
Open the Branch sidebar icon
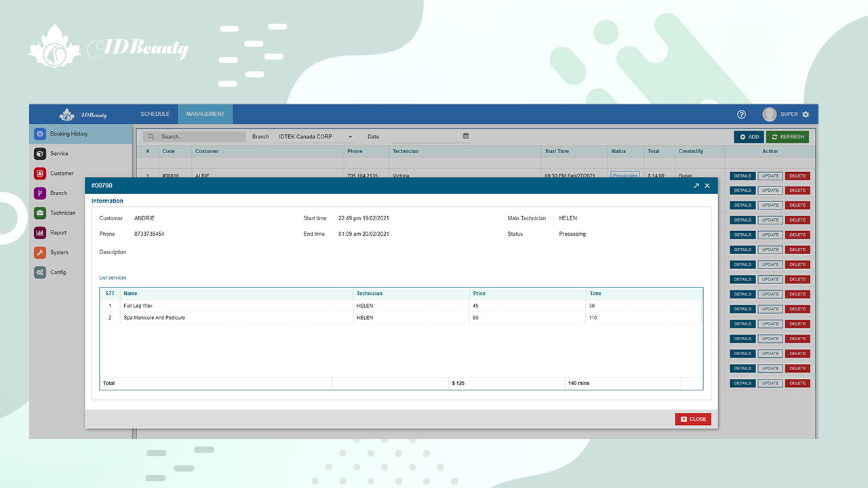point(40,193)
